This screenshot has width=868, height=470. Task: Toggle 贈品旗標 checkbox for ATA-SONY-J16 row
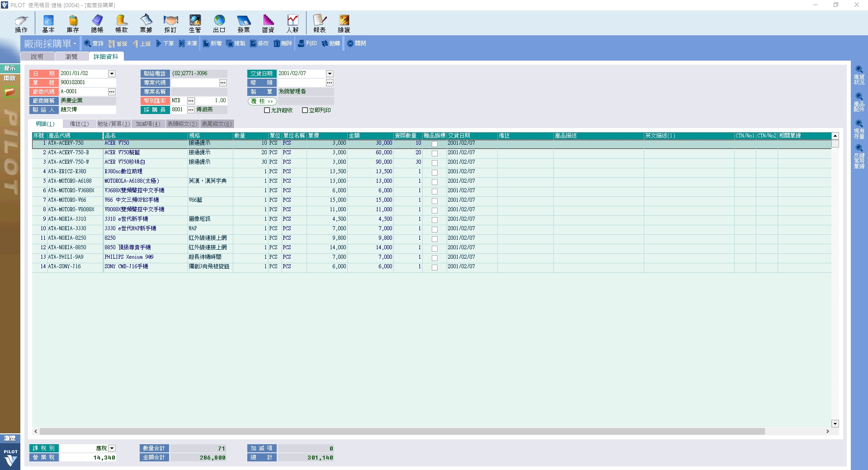434,267
